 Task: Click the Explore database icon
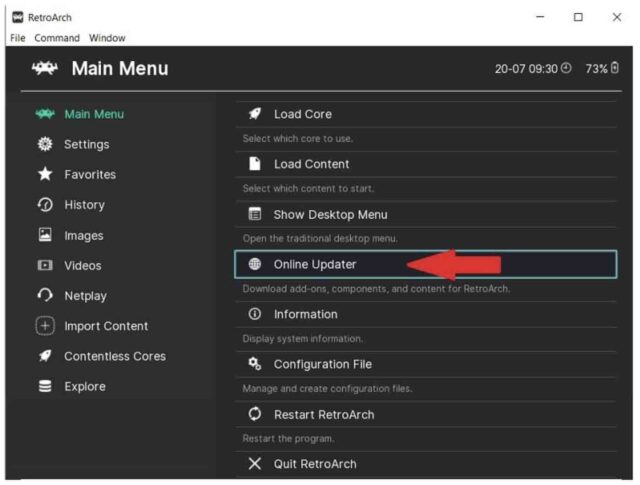pyautogui.click(x=44, y=387)
